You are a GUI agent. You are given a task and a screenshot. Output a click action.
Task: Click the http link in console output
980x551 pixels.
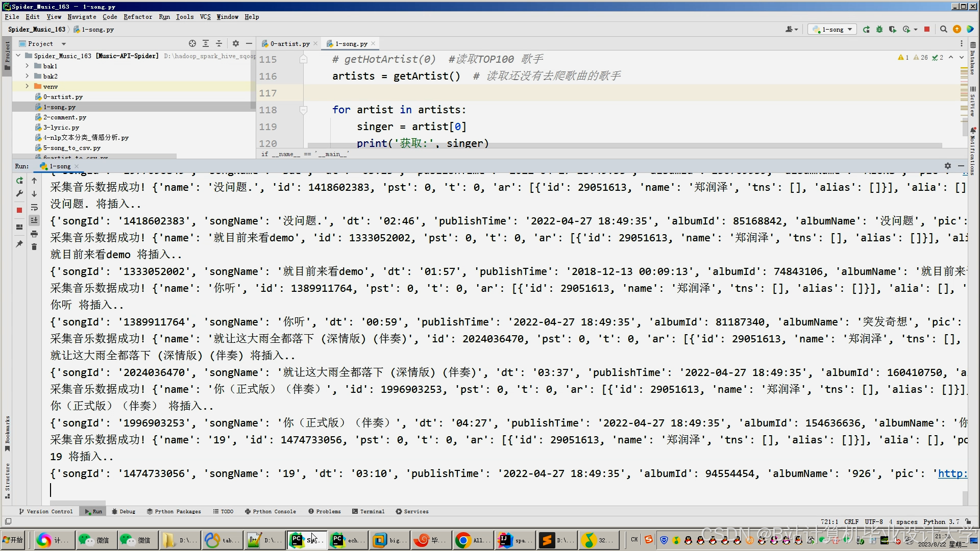click(952, 473)
